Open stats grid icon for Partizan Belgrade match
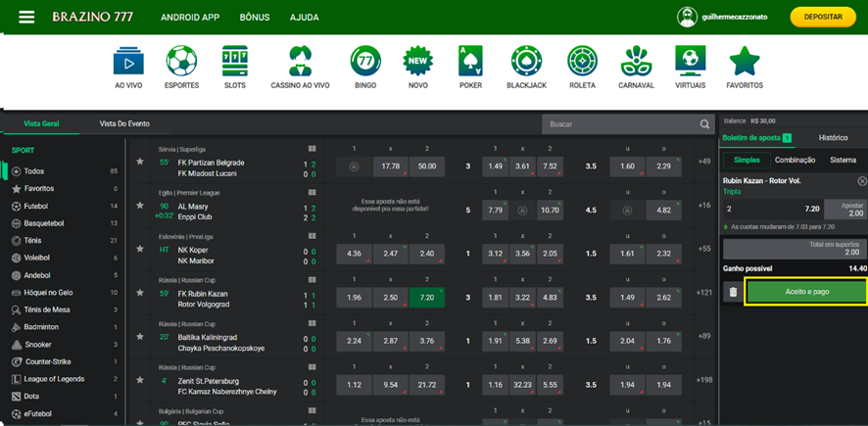868x426 pixels. coord(313,149)
